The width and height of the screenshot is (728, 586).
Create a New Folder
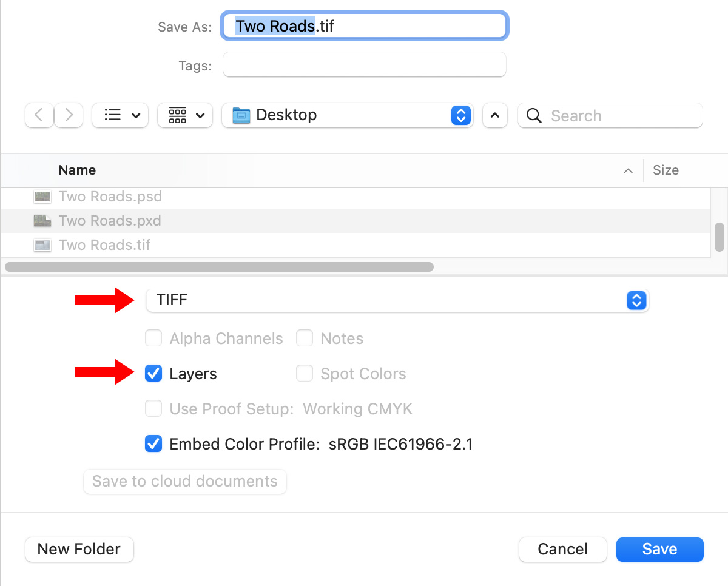coord(79,549)
